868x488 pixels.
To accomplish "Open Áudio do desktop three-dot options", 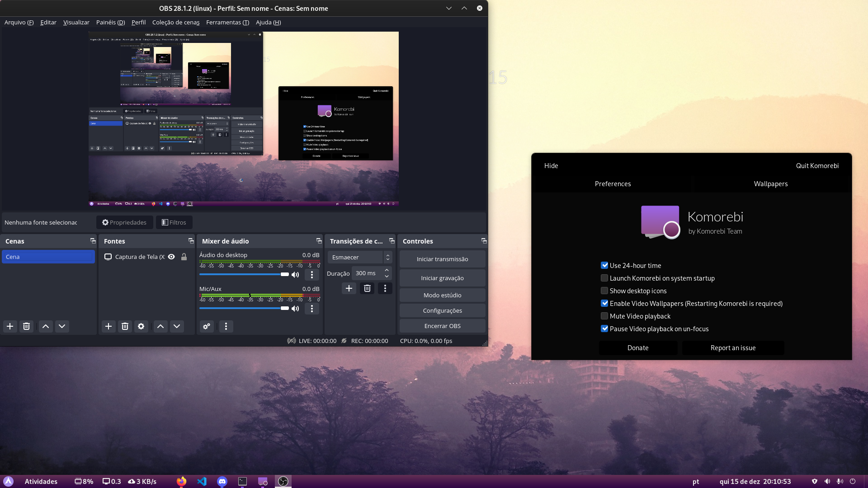I will click(x=312, y=275).
